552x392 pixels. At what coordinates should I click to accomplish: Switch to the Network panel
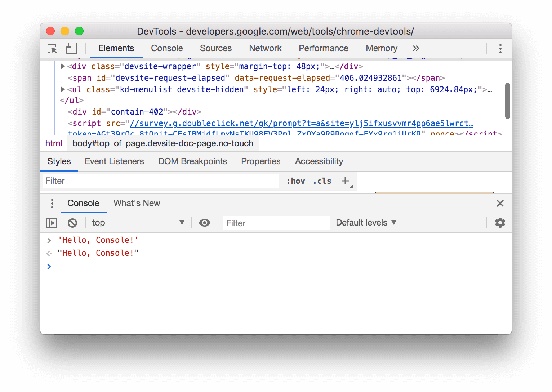coord(265,48)
